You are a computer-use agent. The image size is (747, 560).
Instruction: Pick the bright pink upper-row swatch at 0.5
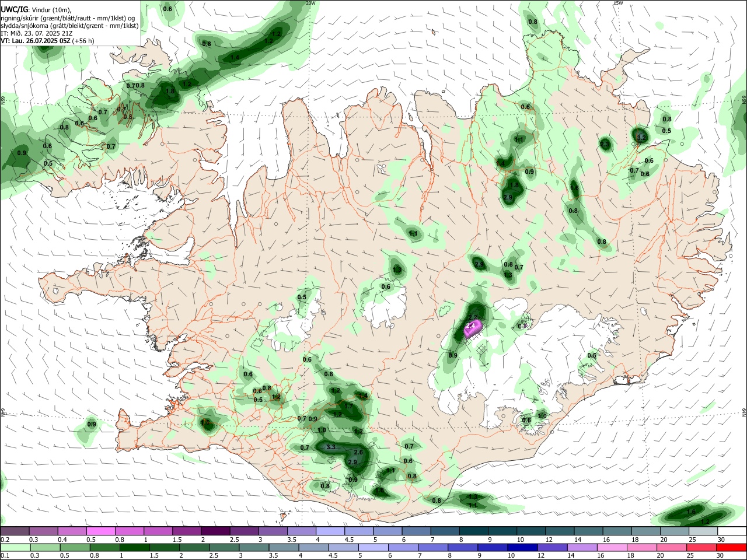100,531
